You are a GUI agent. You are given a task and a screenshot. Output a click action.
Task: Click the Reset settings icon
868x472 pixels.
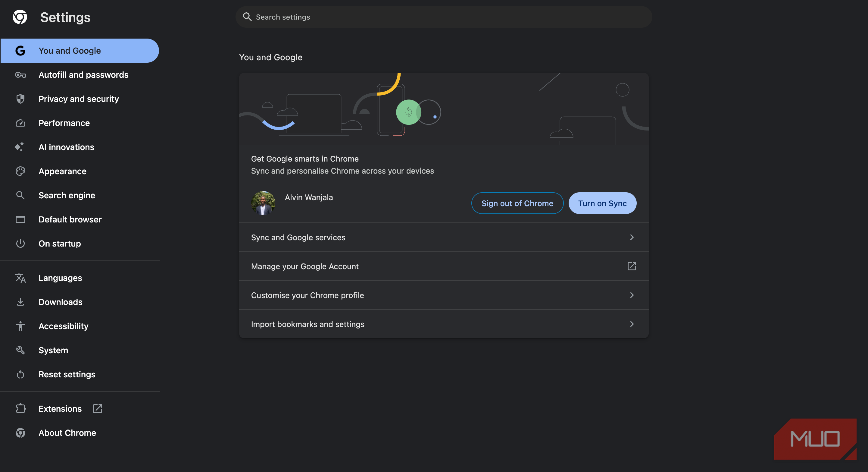(x=20, y=375)
